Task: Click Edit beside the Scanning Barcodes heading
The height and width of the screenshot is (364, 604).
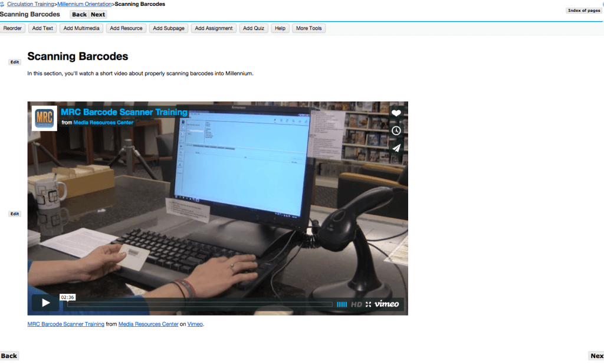Action: tap(15, 62)
